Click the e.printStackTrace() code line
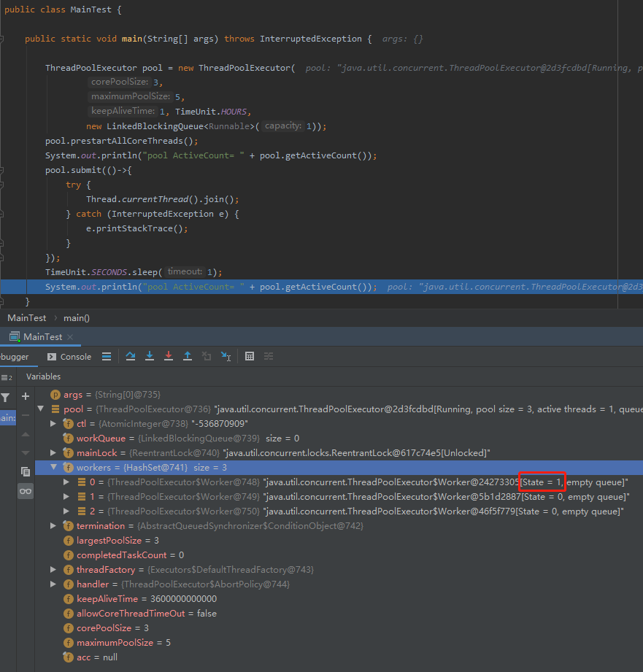643x672 pixels. tap(136, 228)
